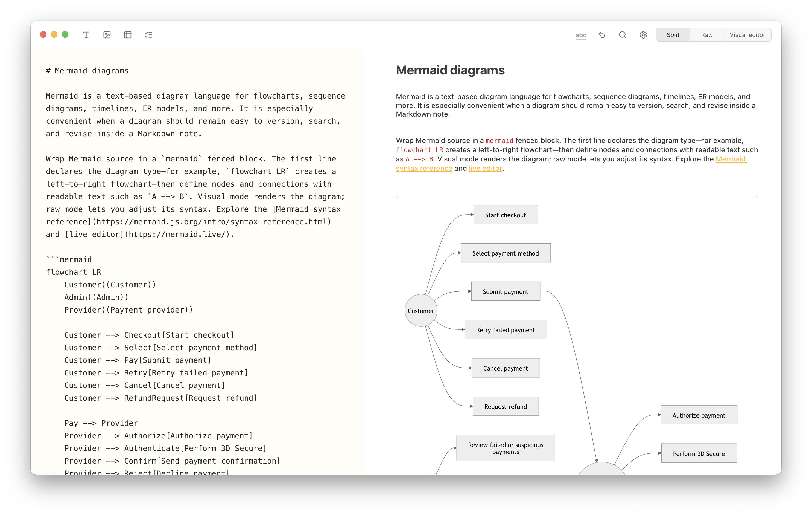Click the Perform 3D Secure node
812x515 pixels.
coord(699,453)
